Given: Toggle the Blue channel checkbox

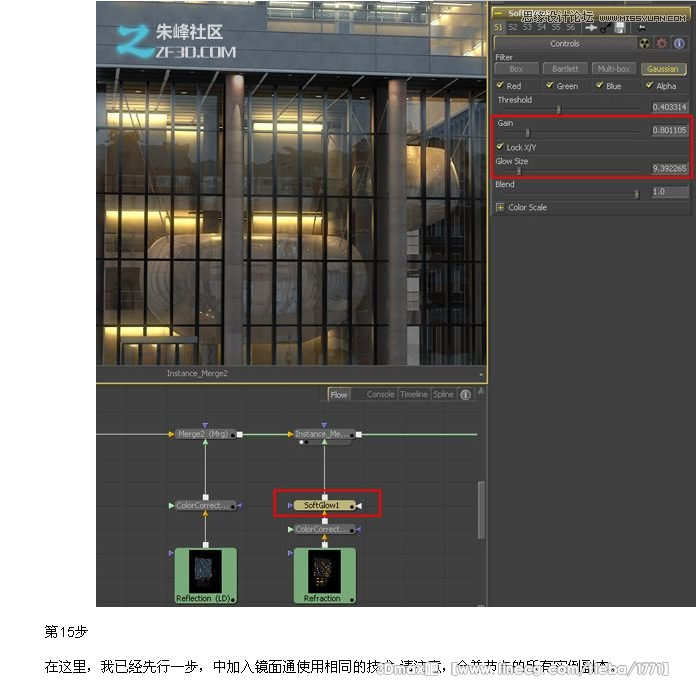Looking at the screenshot, I should tap(600, 85).
